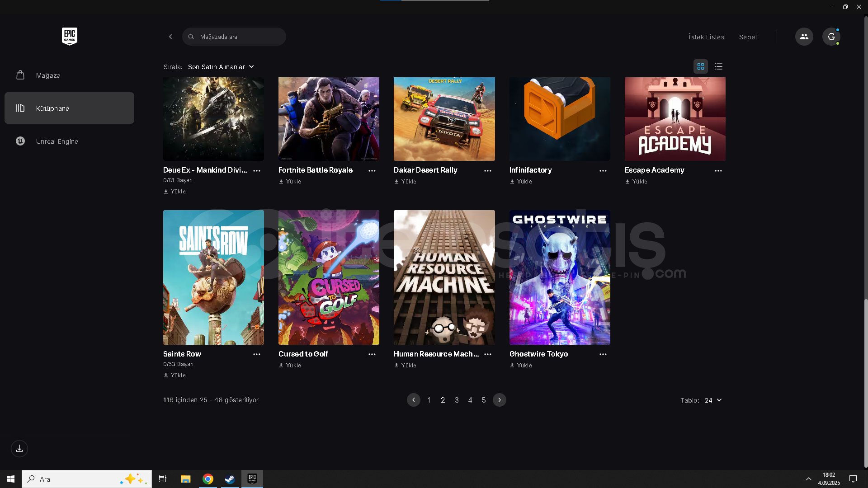Open the Deus Ex cover thumbnail
This screenshot has width=868, height=488.
(213, 119)
